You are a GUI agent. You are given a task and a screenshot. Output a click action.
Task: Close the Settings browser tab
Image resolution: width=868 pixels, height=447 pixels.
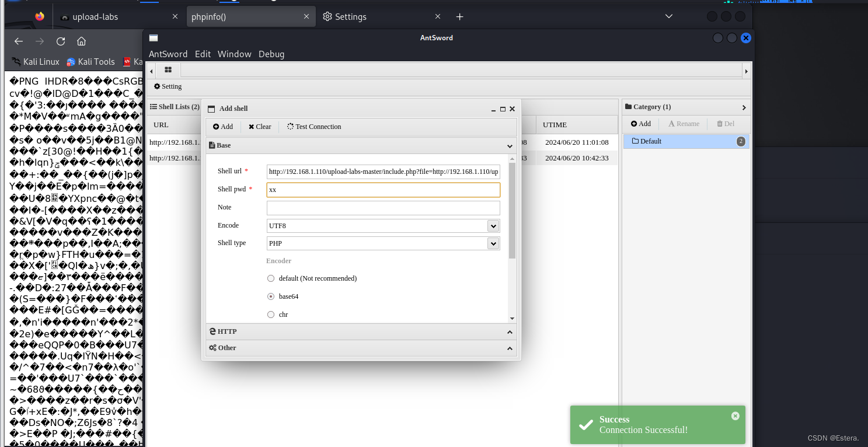(x=438, y=17)
